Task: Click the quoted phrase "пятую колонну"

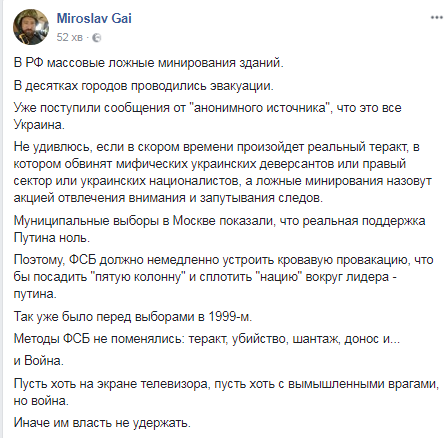Action: click(138, 277)
